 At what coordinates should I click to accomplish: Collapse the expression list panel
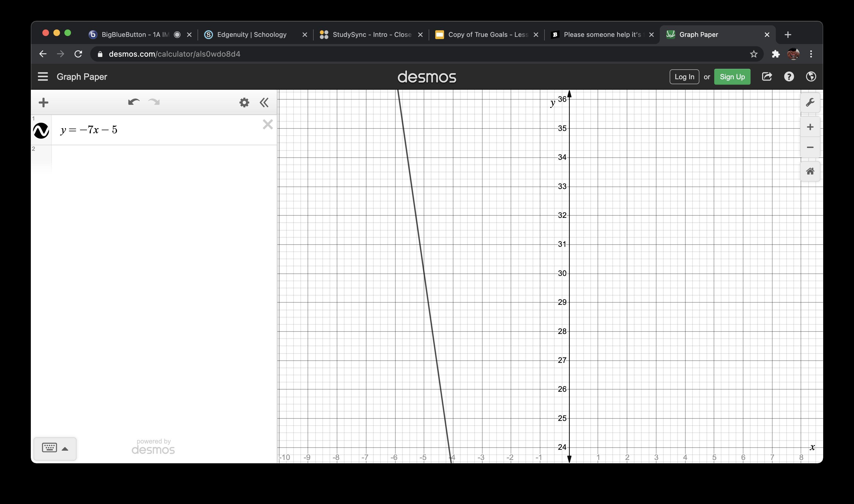pyautogui.click(x=264, y=103)
